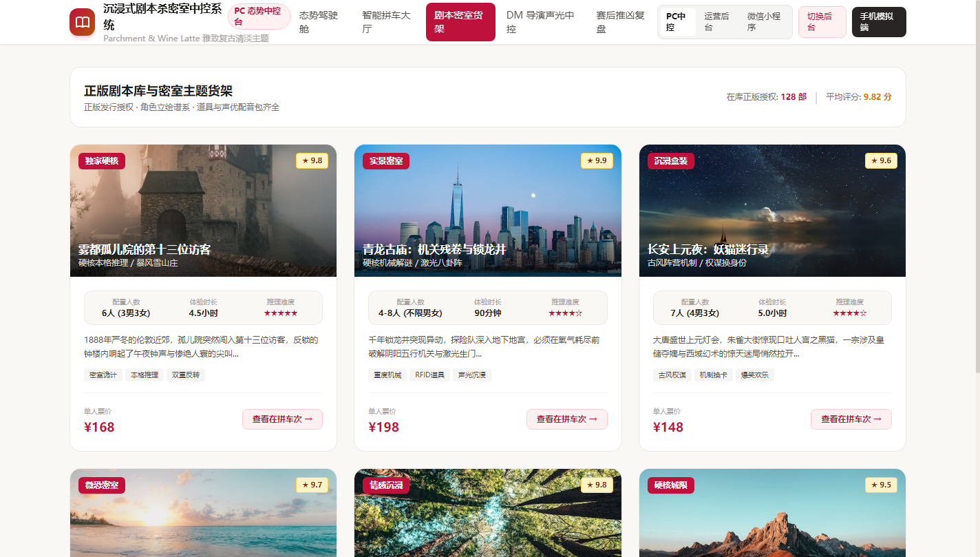Select the 爆笑欢乐 tag chip
The width and height of the screenshot is (980, 557).
click(x=755, y=375)
